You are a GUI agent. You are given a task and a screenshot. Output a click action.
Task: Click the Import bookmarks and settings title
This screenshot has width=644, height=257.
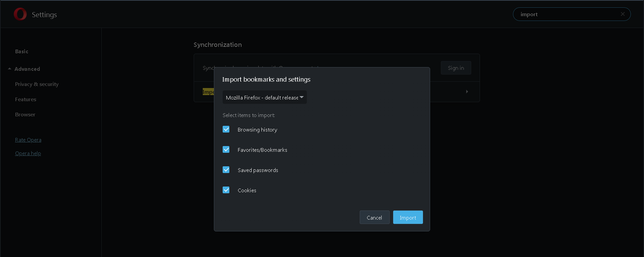coord(266,79)
